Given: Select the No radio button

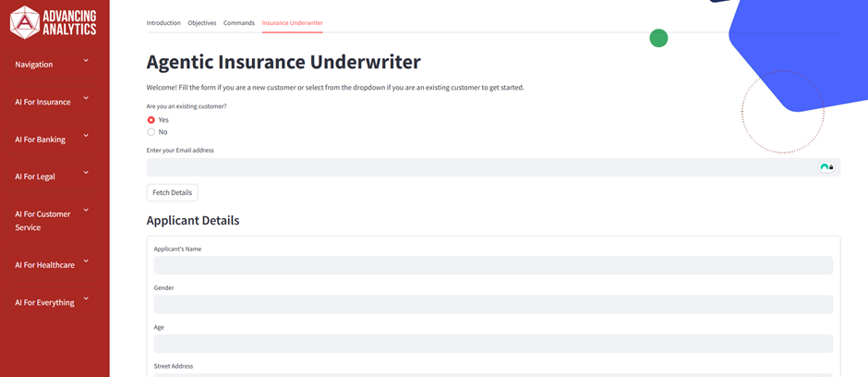Looking at the screenshot, I should [x=151, y=132].
